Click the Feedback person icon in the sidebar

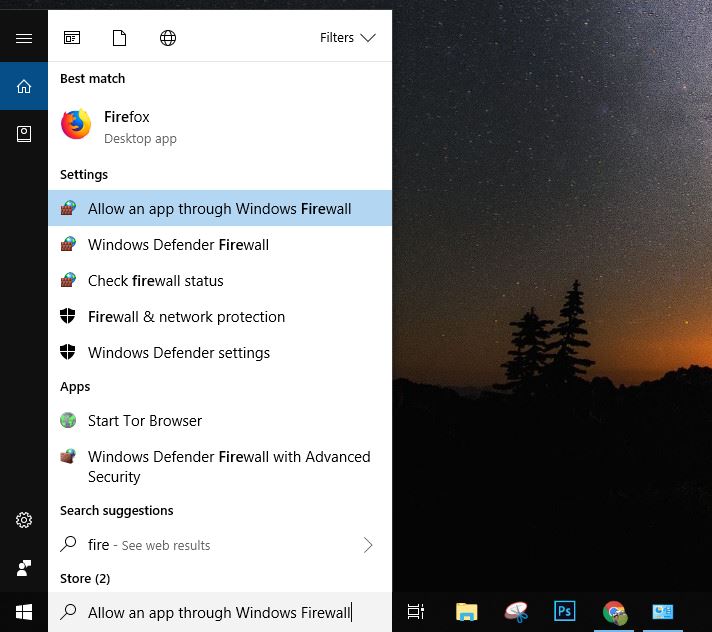coord(24,568)
